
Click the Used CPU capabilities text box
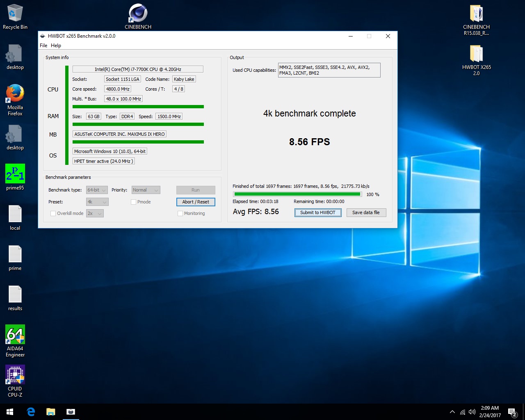coord(329,70)
